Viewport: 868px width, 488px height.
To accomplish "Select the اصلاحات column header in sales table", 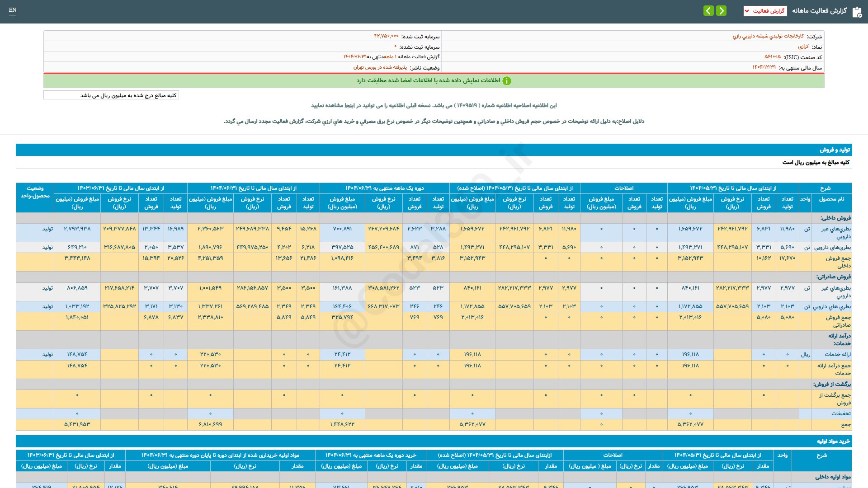I will (623, 188).
